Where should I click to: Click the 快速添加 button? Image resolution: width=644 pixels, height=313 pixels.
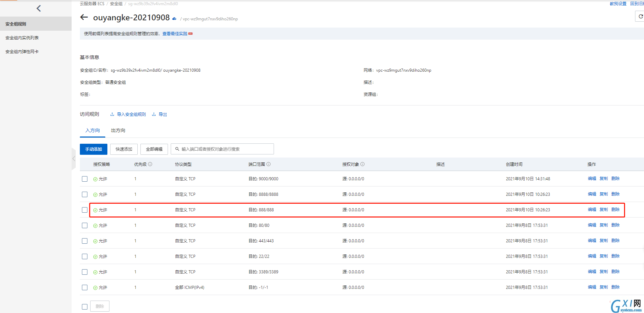click(x=124, y=149)
